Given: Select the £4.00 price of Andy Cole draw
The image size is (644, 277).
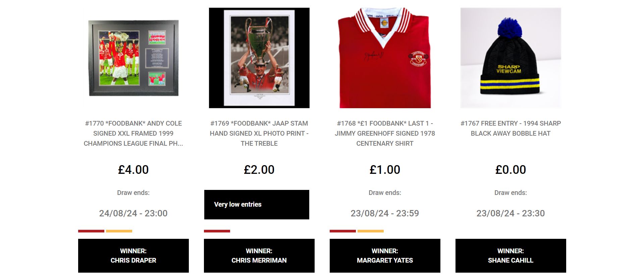Looking at the screenshot, I should pos(133,170).
